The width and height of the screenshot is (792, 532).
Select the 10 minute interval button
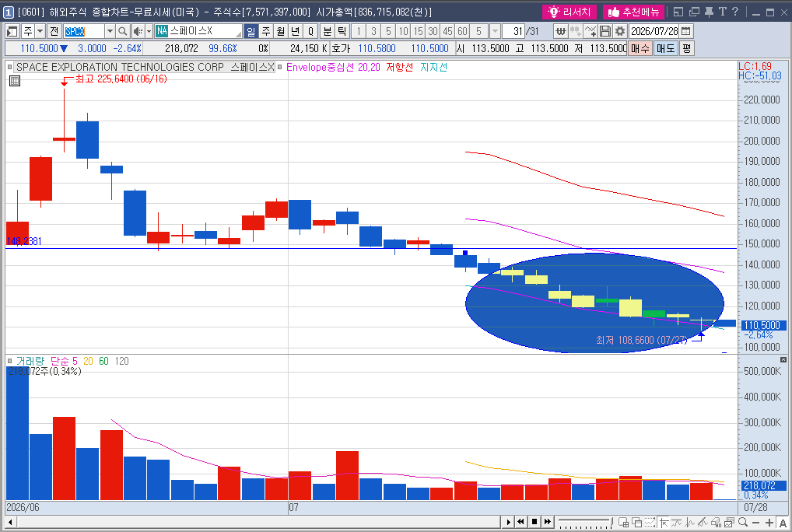pos(403,31)
